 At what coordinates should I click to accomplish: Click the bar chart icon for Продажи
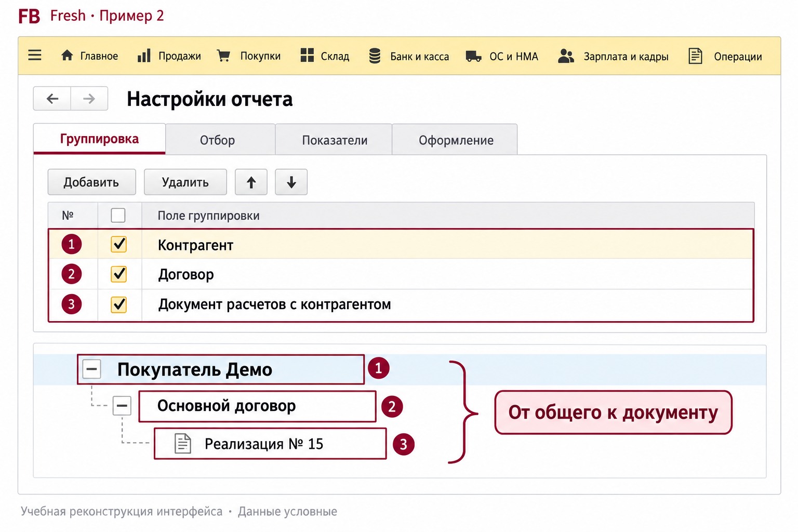point(144,56)
